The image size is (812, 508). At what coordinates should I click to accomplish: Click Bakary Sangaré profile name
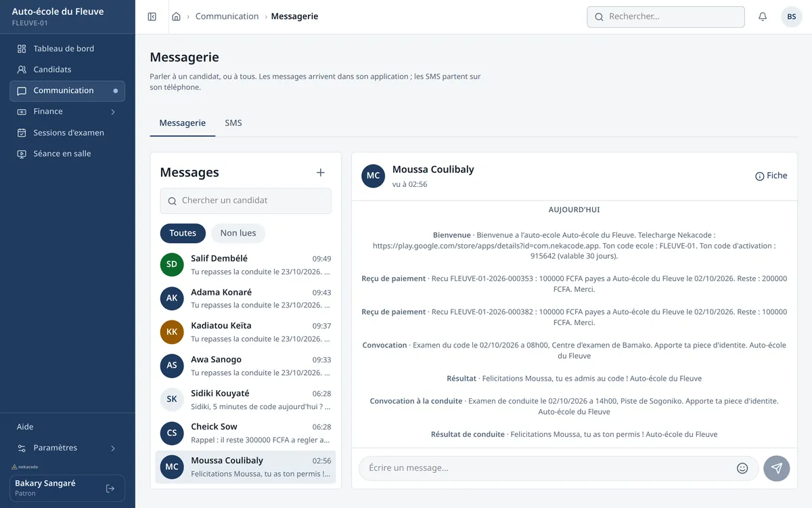pos(45,484)
